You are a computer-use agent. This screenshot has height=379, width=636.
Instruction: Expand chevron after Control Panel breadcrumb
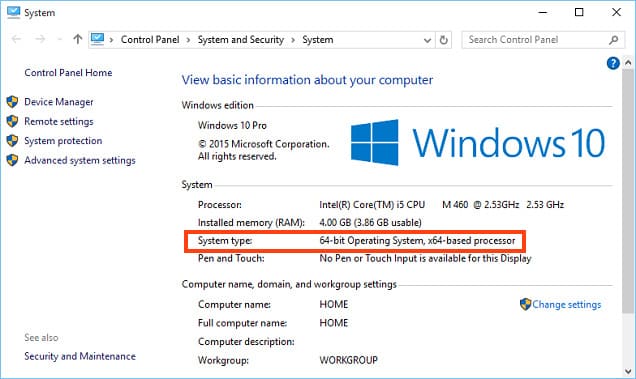pyautogui.click(x=188, y=40)
